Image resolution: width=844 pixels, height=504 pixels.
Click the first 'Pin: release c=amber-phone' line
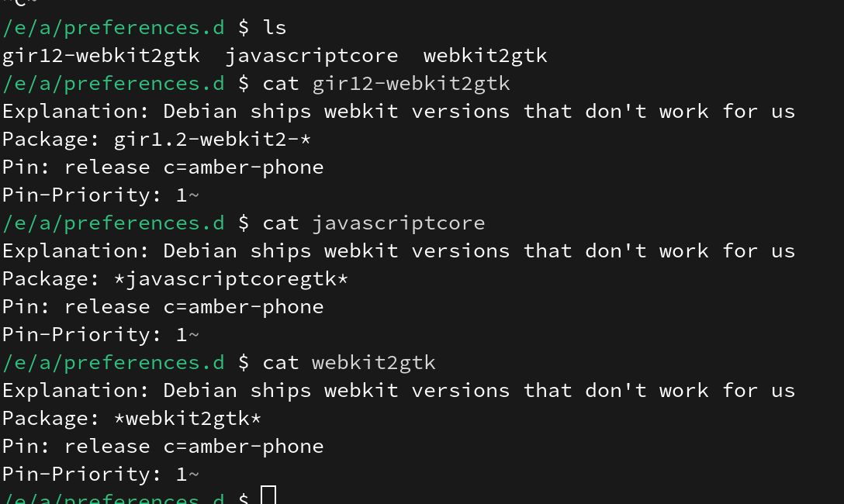pos(163,167)
